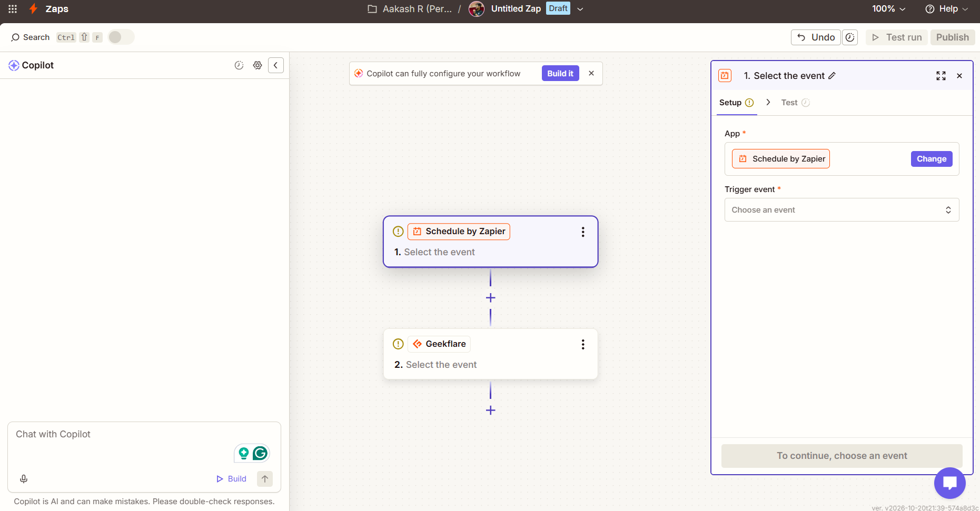Open the apps grid menu icon

pyautogui.click(x=13, y=9)
